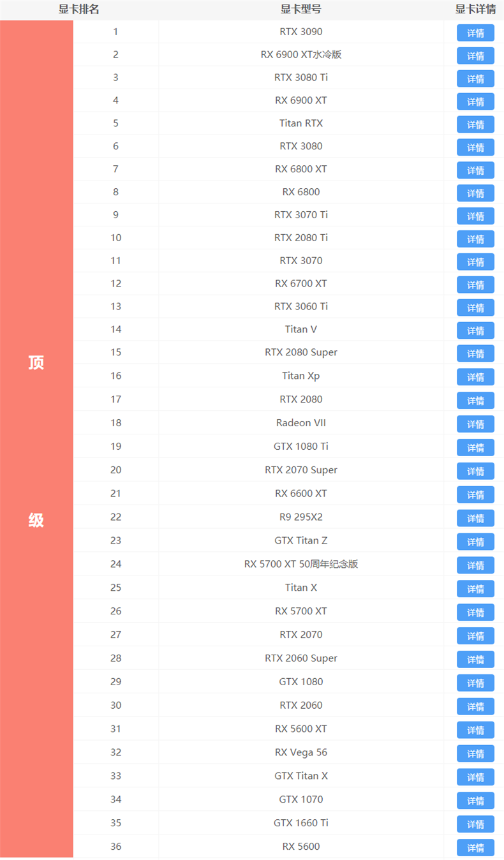Open Titan RTX details button
Image resolution: width=504 pixels, height=860 pixels.
tap(475, 124)
